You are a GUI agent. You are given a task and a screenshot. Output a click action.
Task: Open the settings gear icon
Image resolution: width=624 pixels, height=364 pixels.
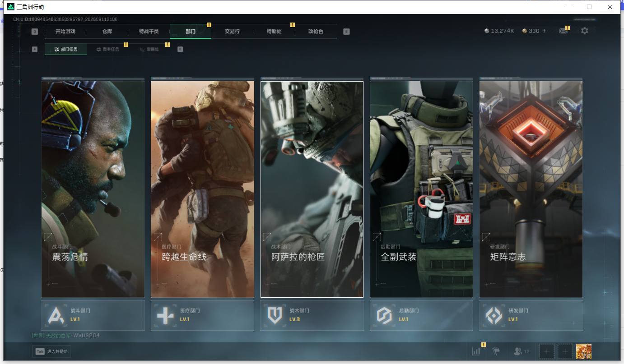coord(585,31)
